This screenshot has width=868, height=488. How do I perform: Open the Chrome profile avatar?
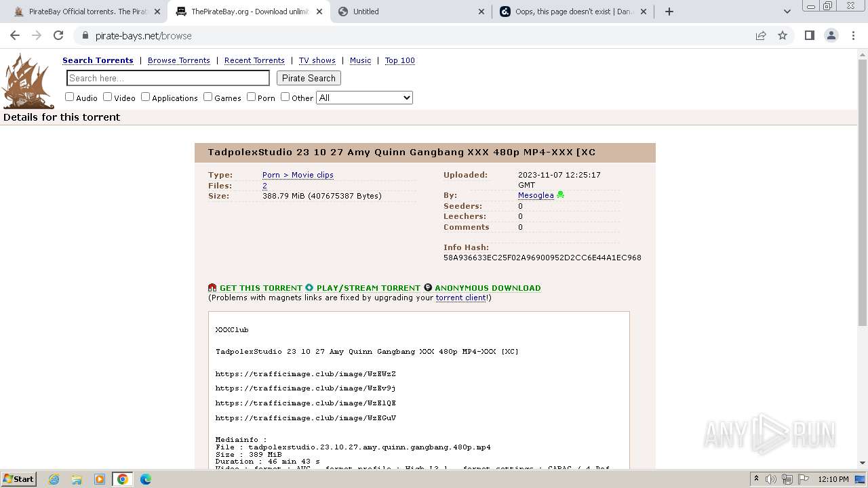tap(831, 35)
